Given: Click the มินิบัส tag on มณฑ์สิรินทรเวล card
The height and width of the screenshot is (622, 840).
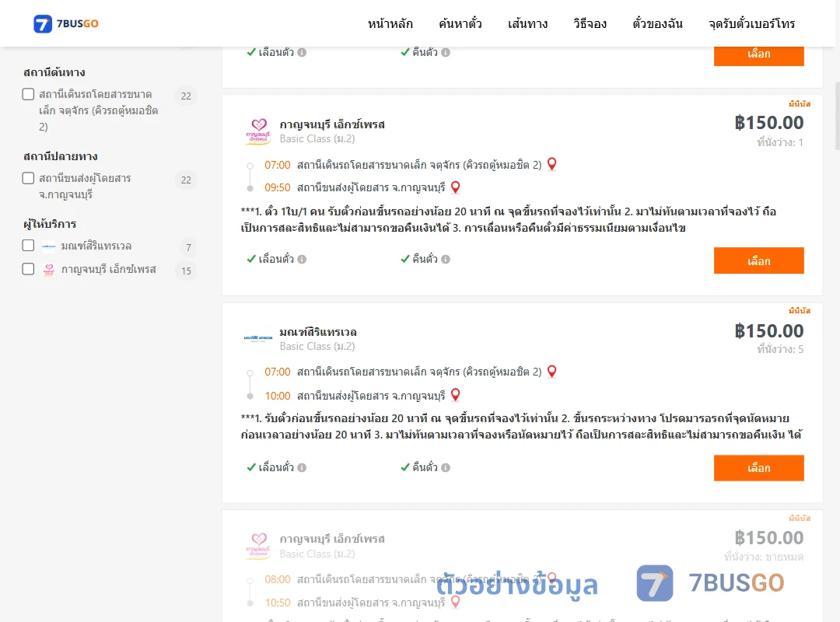Looking at the screenshot, I should (800, 311).
